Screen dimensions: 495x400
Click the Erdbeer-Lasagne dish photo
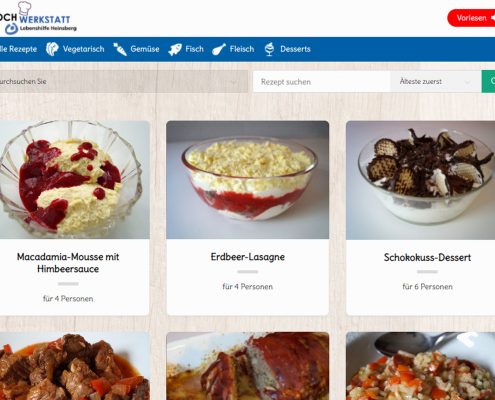(x=248, y=180)
